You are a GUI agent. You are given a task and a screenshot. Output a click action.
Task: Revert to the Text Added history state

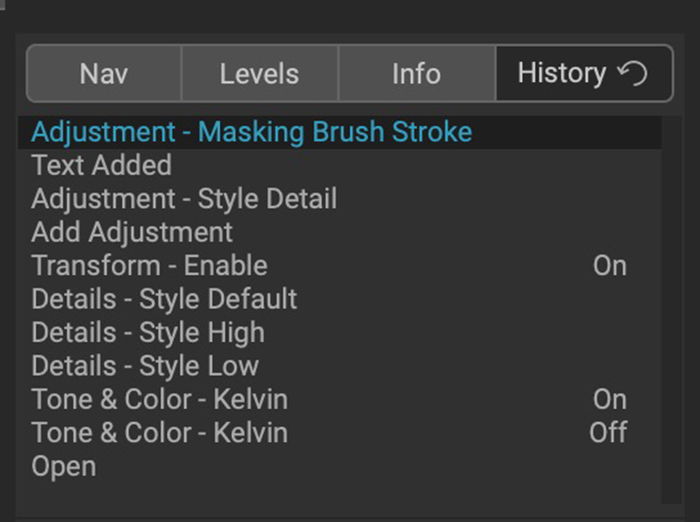pos(340,165)
